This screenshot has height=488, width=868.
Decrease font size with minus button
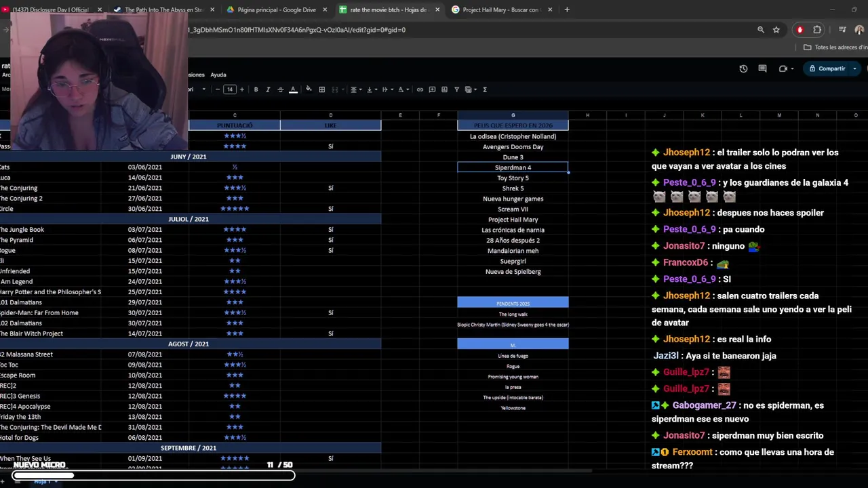[217, 89]
